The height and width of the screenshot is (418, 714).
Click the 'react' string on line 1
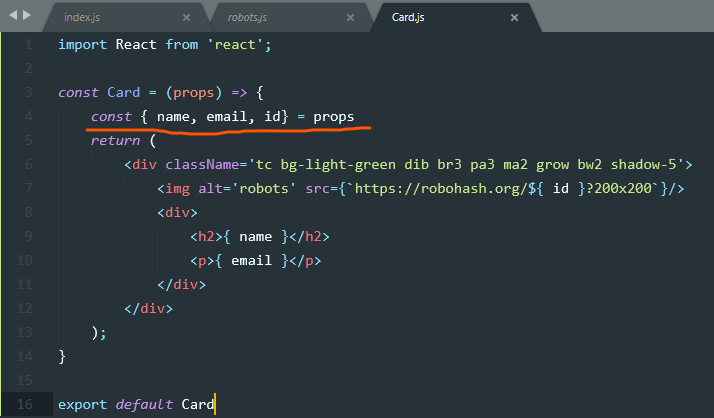point(235,45)
